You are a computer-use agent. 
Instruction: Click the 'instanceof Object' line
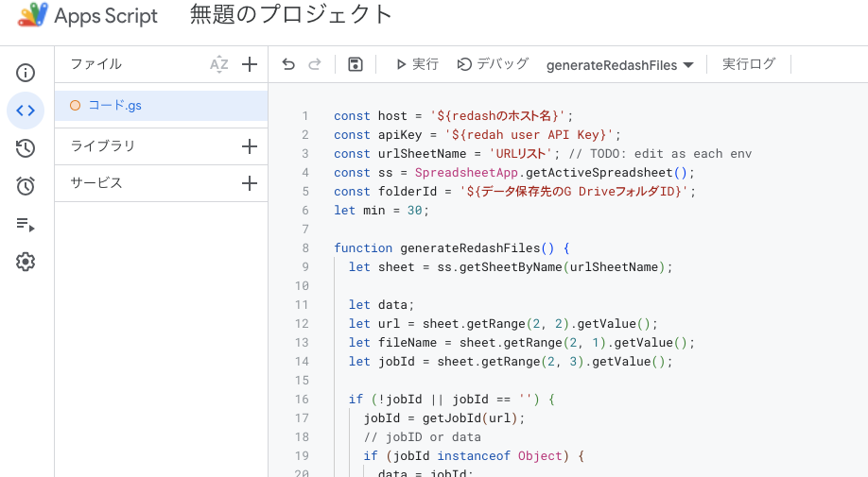coord(474,456)
